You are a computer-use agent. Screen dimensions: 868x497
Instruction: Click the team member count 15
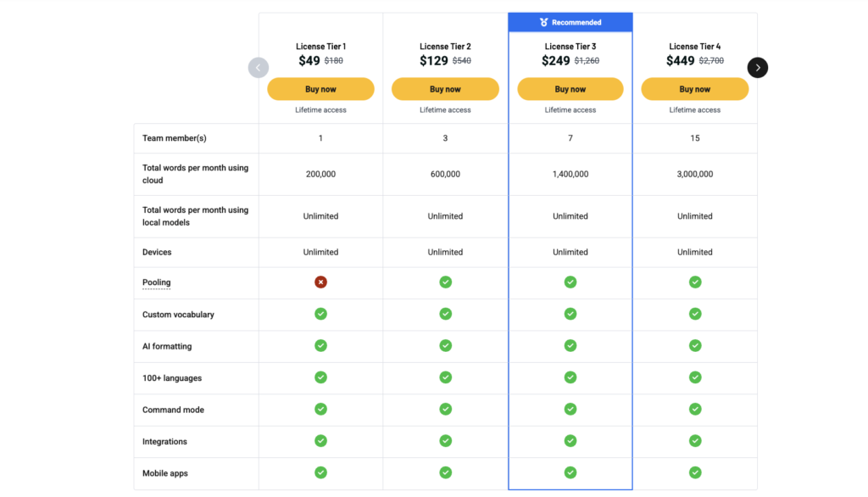[x=695, y=138]
